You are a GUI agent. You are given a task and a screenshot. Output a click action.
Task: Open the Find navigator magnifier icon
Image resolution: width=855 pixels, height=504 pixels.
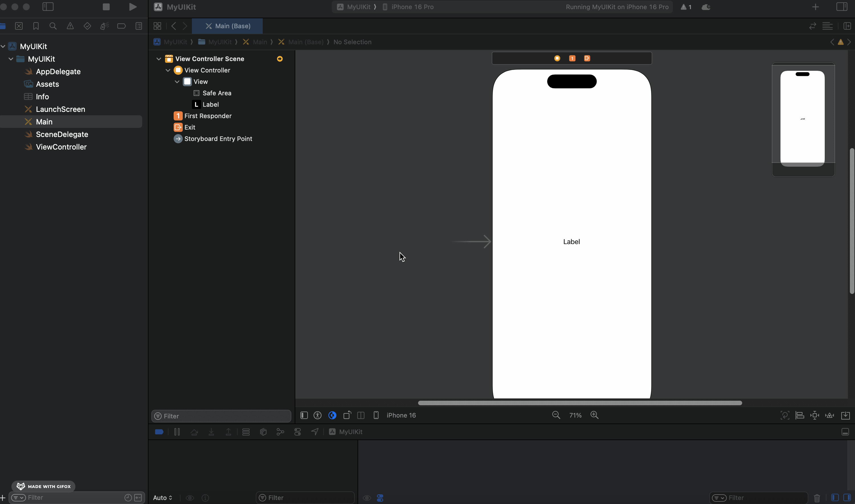[53, 26]
